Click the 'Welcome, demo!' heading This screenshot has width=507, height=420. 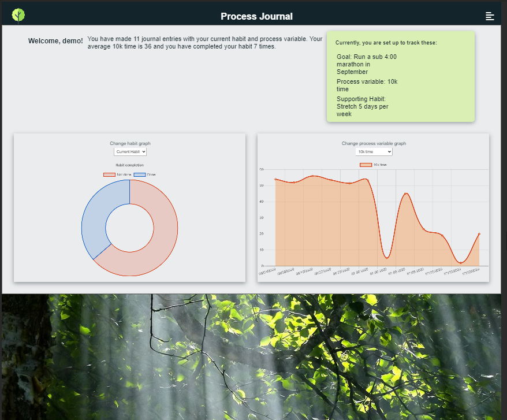(x=55, y=41)
